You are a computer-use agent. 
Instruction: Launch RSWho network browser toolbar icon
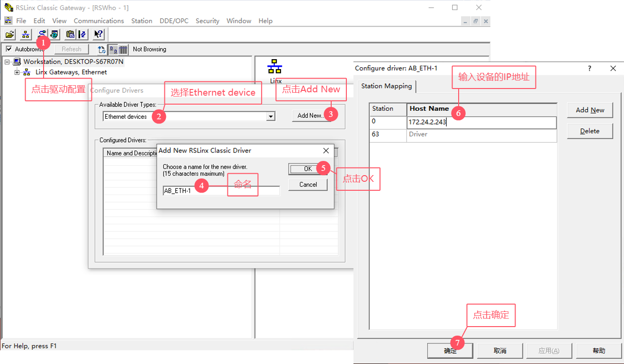[26, 34]
